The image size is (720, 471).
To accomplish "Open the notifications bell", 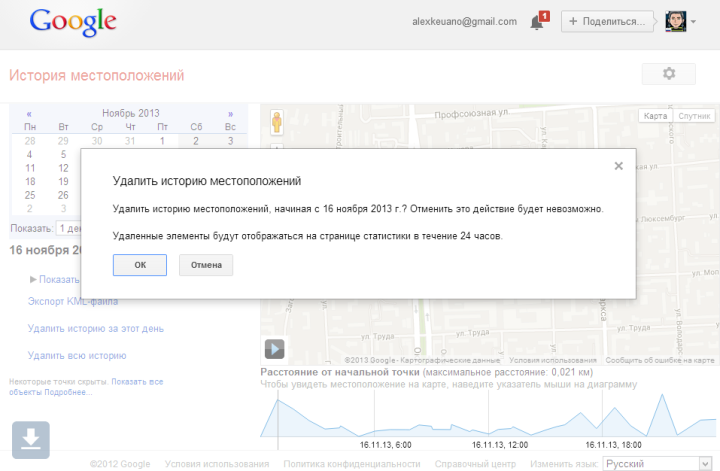I will (539, 21).
